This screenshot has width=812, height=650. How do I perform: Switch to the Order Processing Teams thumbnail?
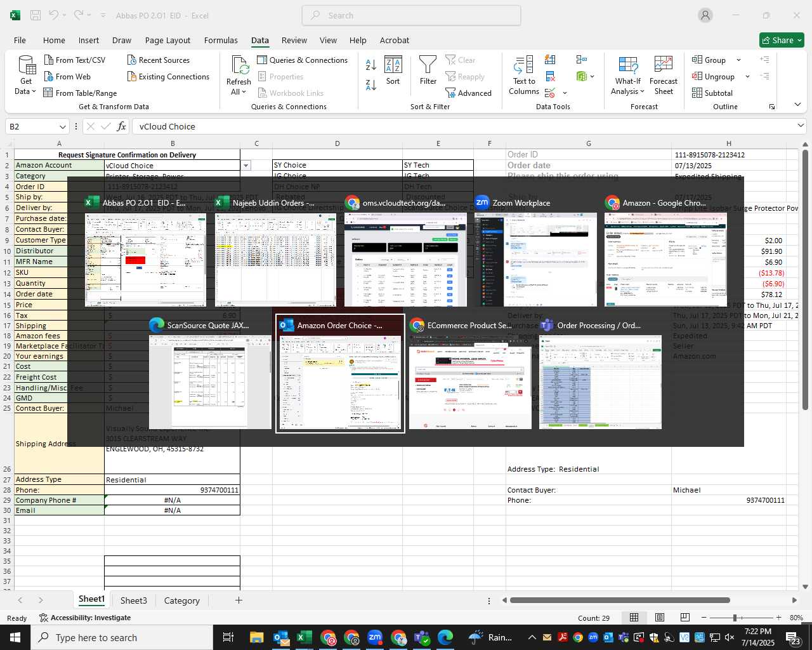(x=600, y=374)
